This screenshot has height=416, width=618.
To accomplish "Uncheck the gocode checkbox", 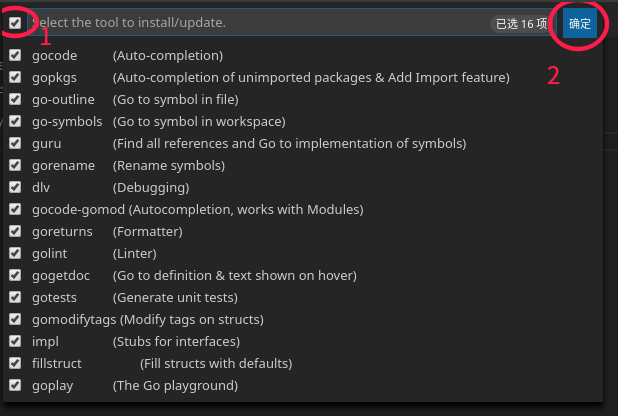I will (x=15, y=55).
